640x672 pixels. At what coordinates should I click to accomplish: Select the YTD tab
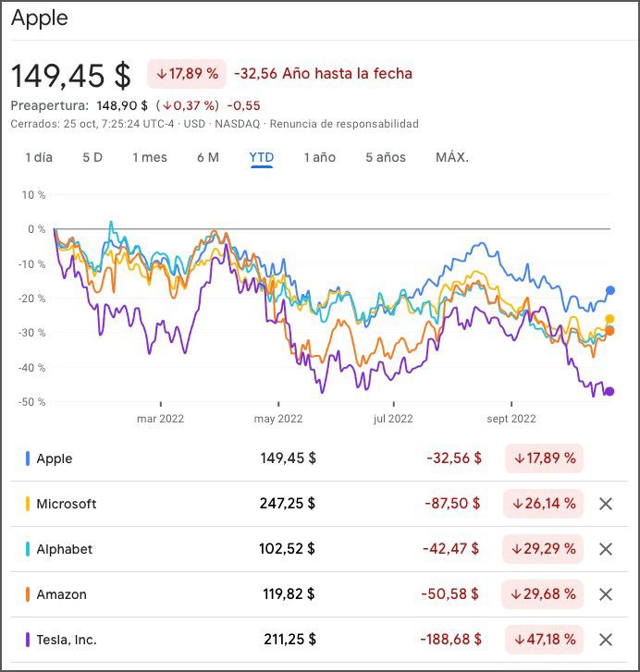pyautogui.click(x=262, y=157)
